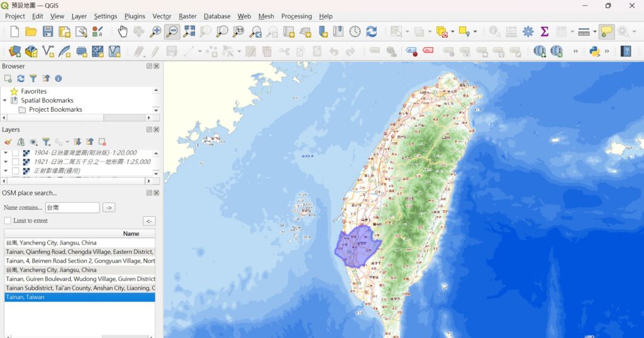Viewport: 644px width, 338px height.
Task: Open the Processing menu
Action: pos(296,16)
